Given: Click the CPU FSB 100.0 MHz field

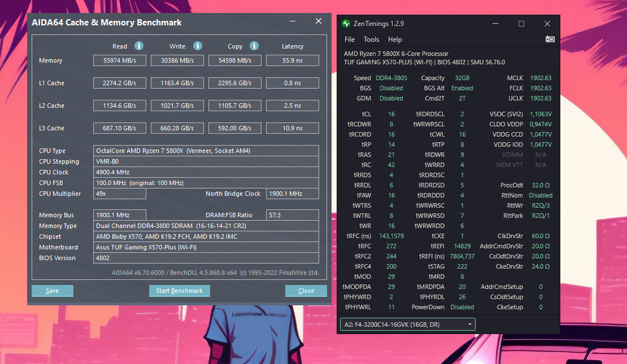Looking at the screenshot, I should click(206, 183).
